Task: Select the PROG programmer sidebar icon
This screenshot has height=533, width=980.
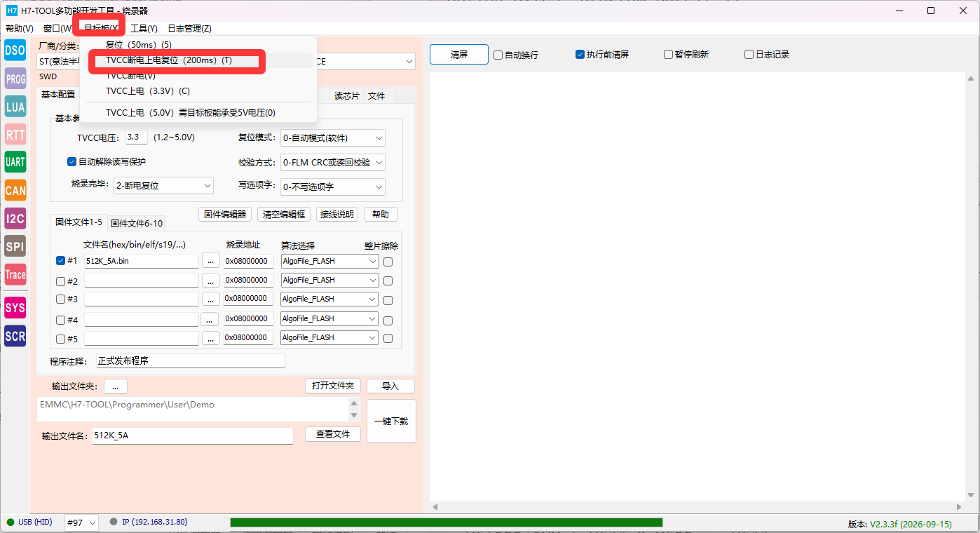Action: coord(15,79)
